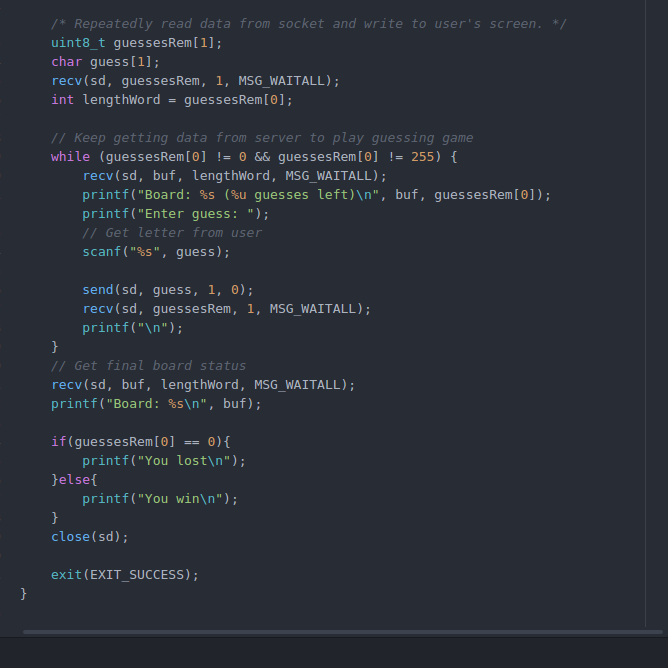Click on 'scanf("%s", guess);' line
This screenshot has width=668, height=668.
click(x=156, y=252)
